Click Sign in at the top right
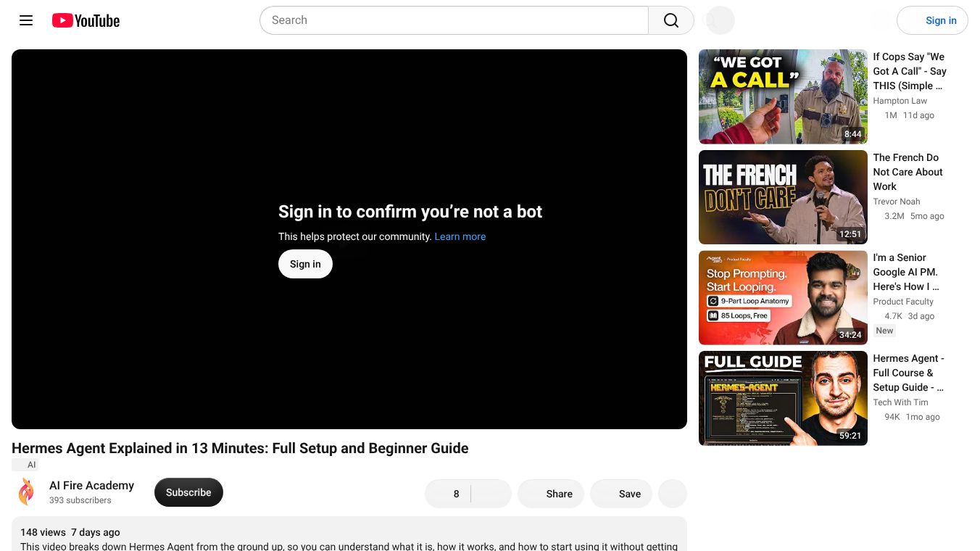 pyautogui.click(x=932, y=20)
